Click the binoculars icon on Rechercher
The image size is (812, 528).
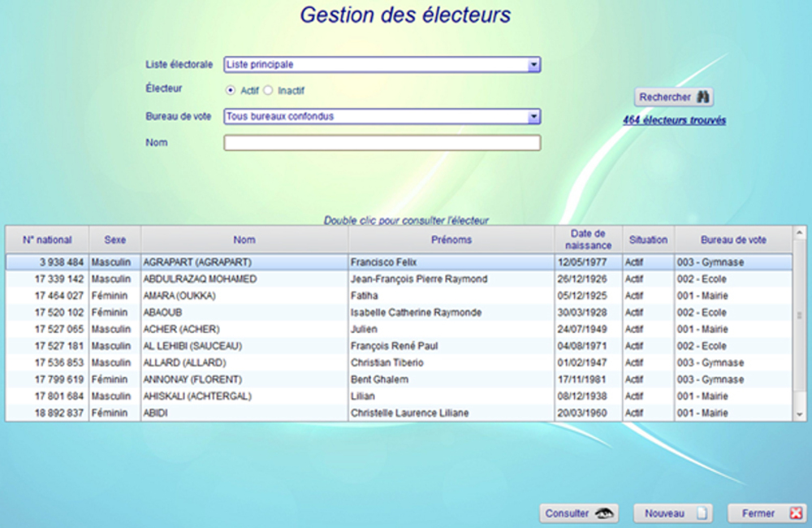pos(703,97)
